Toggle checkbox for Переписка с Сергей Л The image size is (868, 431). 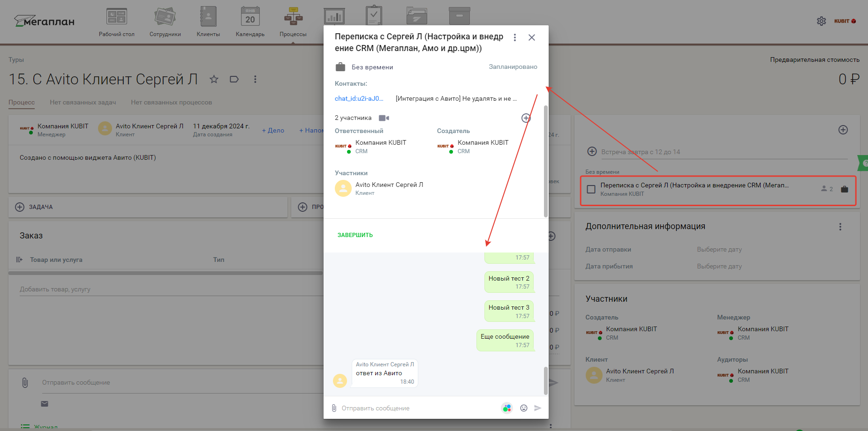(591, 189)
